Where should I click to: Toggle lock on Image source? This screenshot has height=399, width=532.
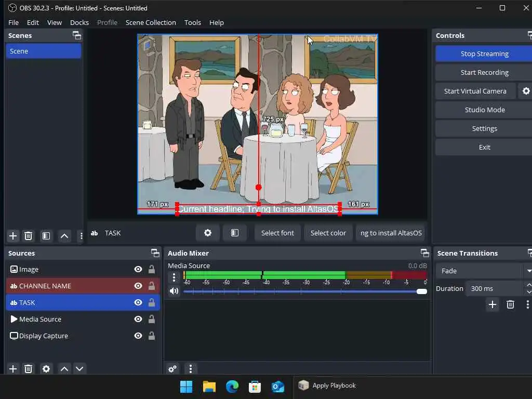click(152, 269)
